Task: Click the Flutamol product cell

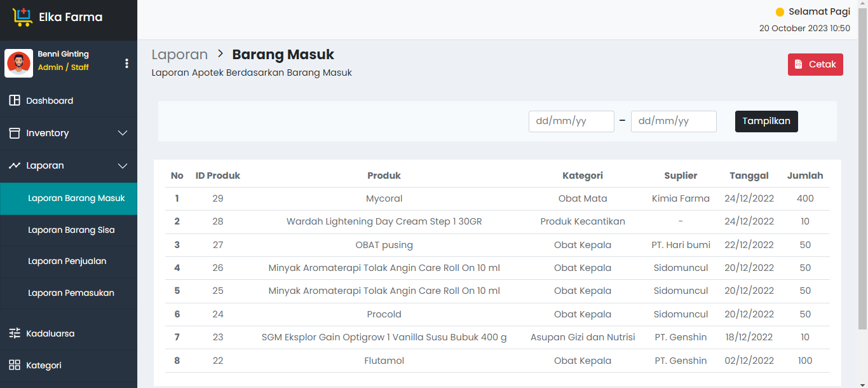Action: click(384, 361)
